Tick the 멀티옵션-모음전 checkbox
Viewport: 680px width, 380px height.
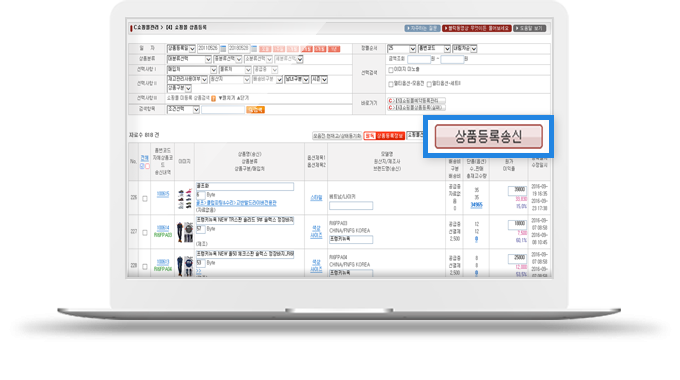click(x=391, y=84)
